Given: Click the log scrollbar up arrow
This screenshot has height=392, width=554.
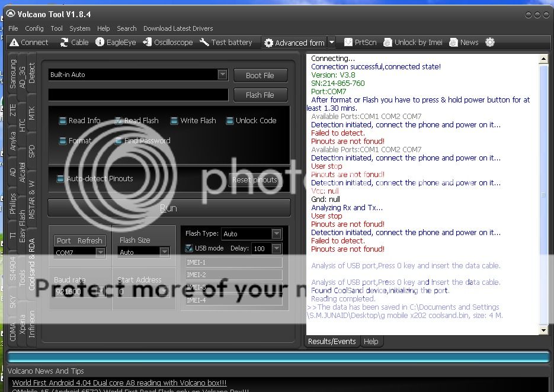Looking at the screenshot, I should (543, 59).
